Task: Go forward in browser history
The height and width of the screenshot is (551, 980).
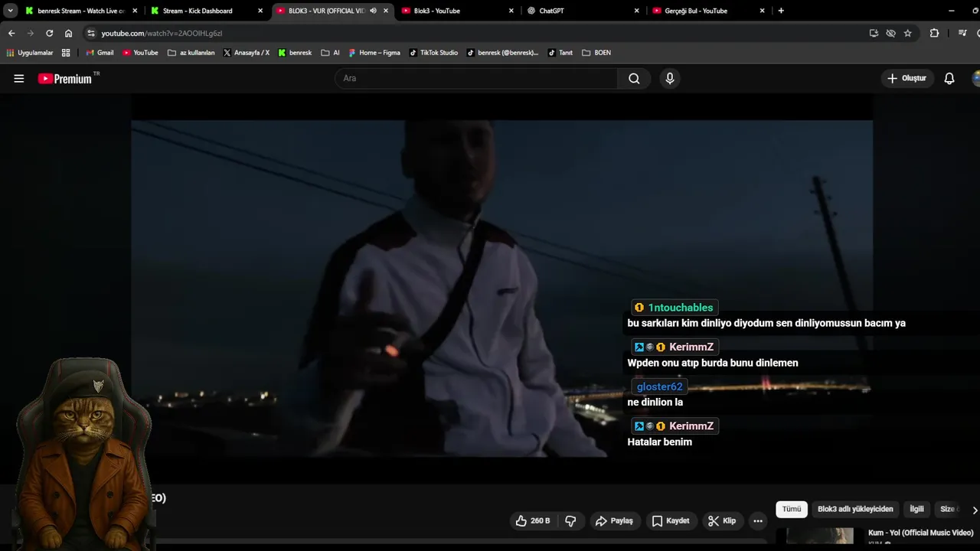Action: pos(31,33)
